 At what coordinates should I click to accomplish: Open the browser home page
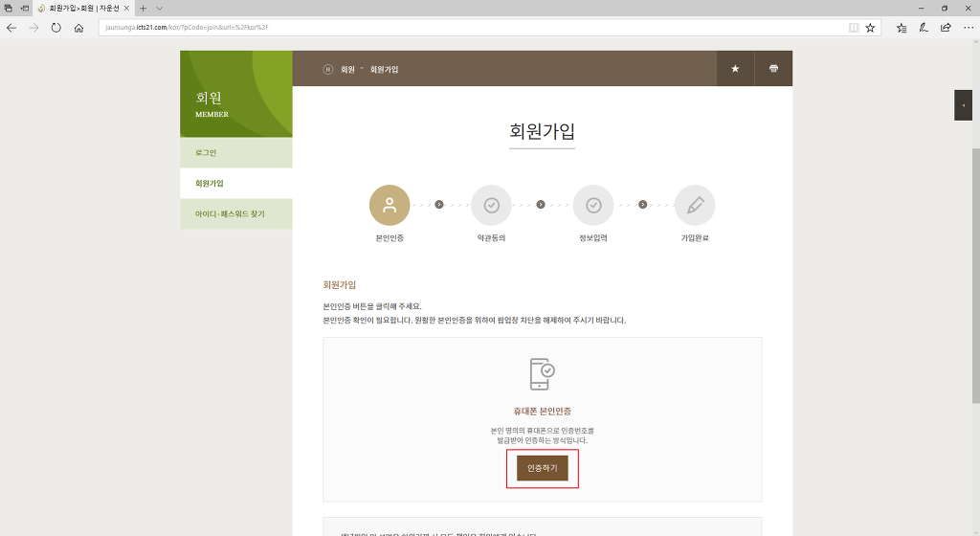78,28
